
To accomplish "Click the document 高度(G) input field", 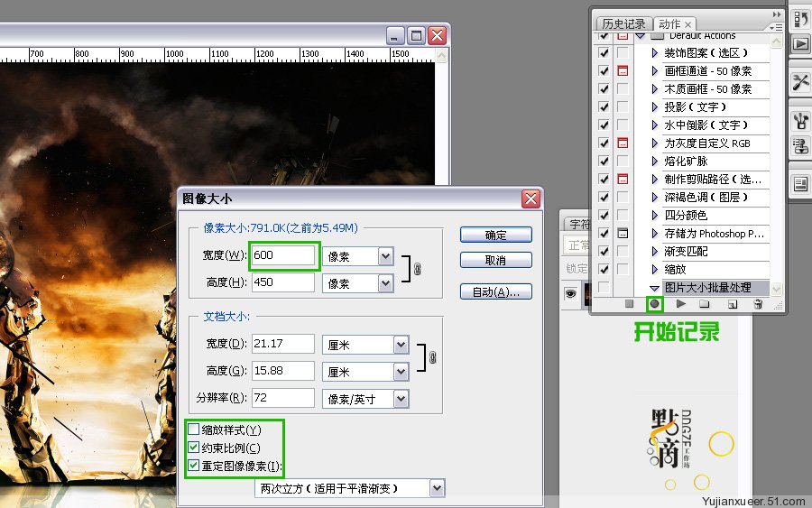I will (282, 371).
